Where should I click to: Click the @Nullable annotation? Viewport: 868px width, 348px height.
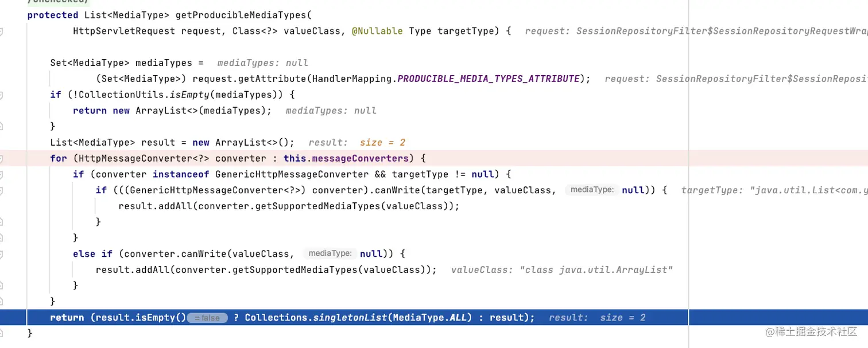(377, 31)
